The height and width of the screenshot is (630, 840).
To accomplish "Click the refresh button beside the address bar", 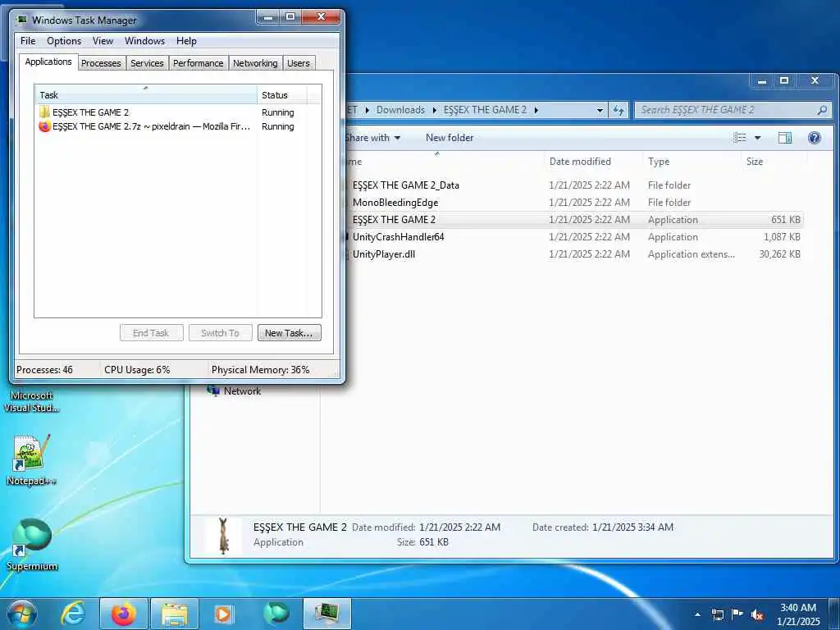I will [x=619, y=110].
